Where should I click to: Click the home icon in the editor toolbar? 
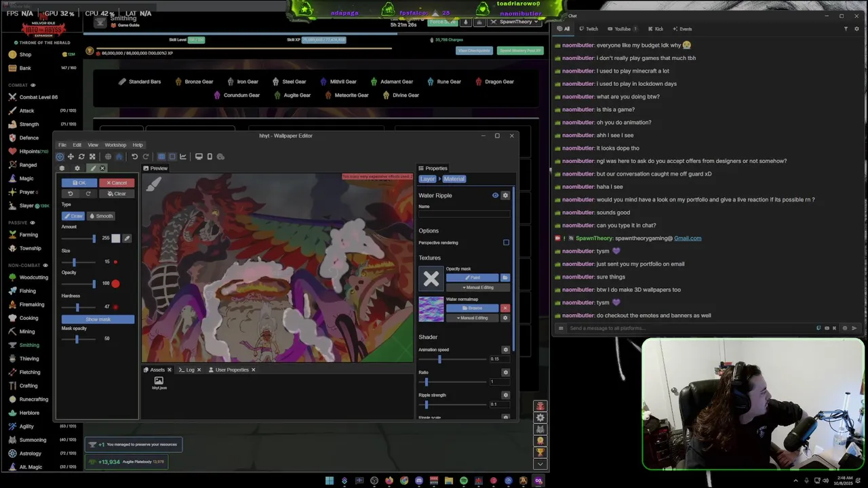click(x=119, y=157)
